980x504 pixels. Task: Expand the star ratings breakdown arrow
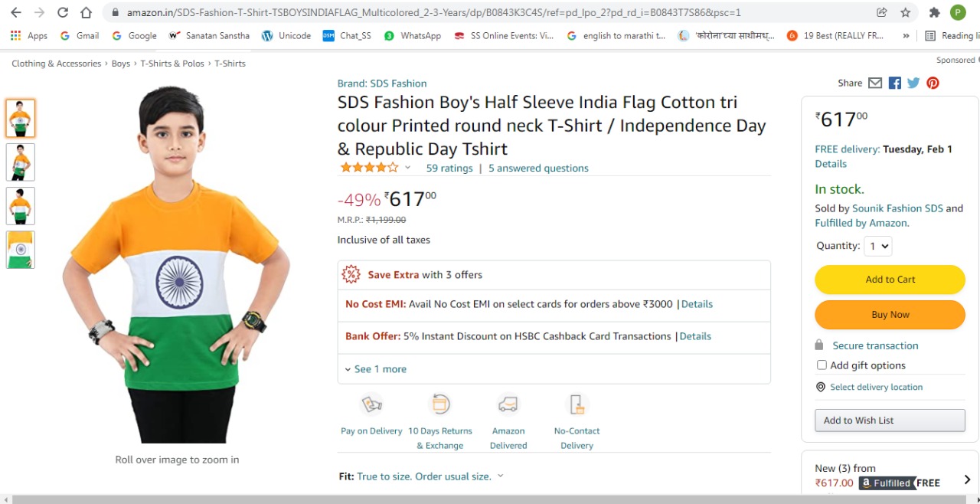407,168
